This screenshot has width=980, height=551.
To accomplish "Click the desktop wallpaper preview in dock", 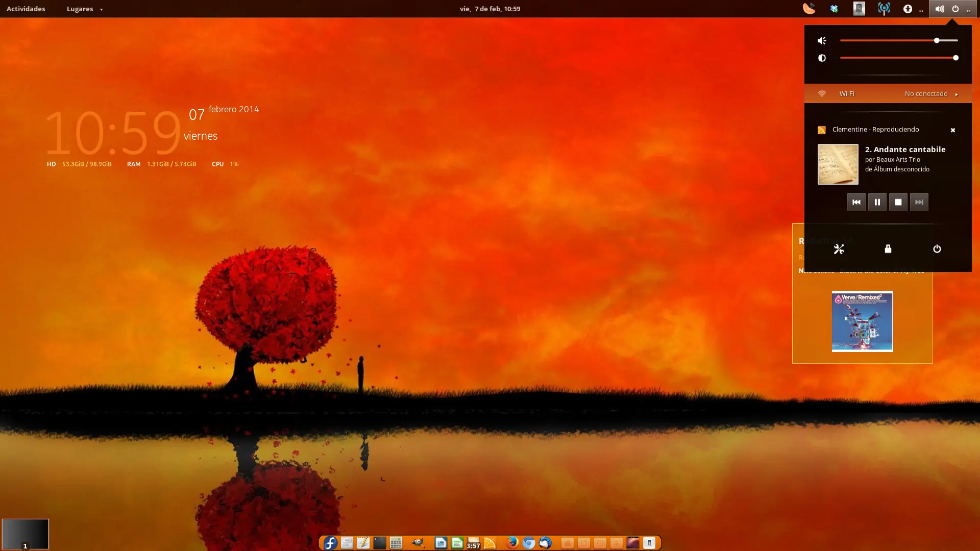I will pyautogui.click(x=633, y=543).
